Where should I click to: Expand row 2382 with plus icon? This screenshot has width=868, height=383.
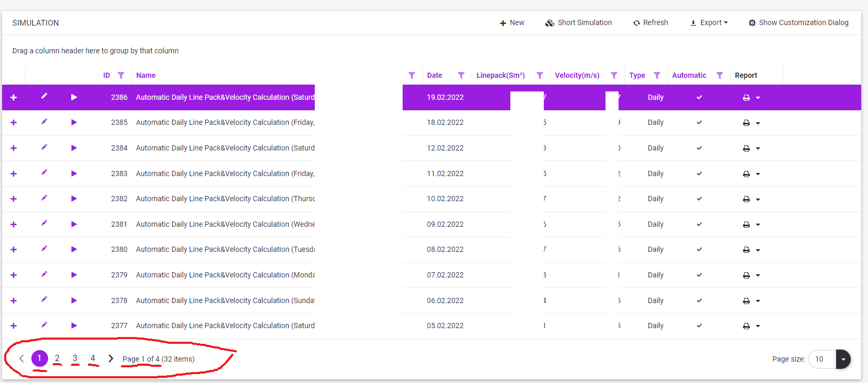click(14, 199)
